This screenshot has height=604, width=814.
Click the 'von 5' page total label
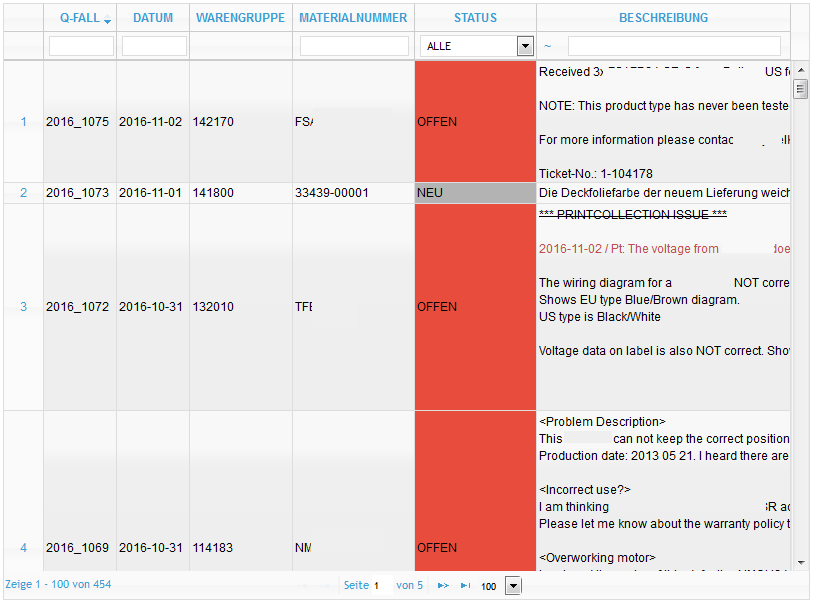[410, 585]
